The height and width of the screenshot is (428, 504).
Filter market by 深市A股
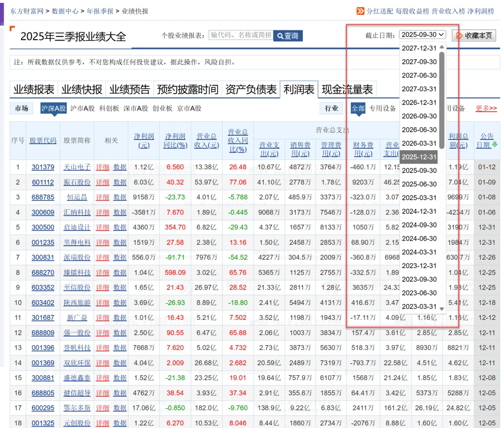(x=136, y=108)
